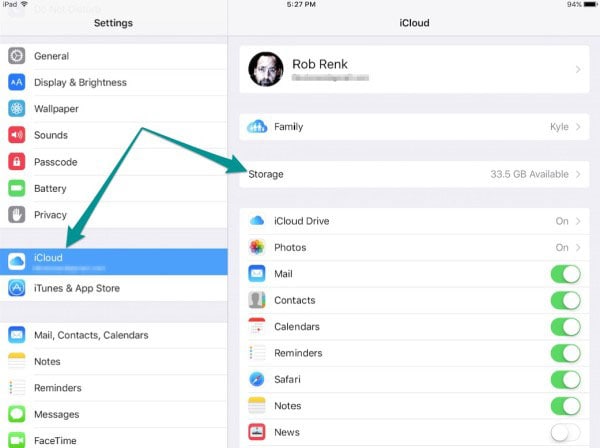Open Passcode settings label

coord(55,162)
